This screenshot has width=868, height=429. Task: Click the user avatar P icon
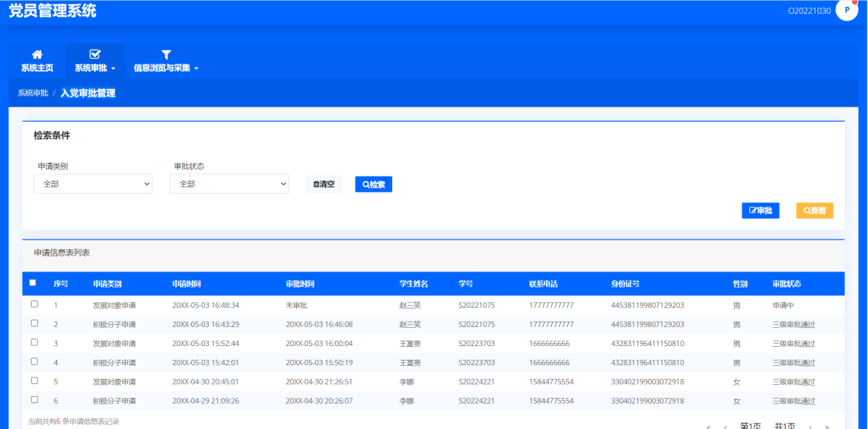coord(847,11)
